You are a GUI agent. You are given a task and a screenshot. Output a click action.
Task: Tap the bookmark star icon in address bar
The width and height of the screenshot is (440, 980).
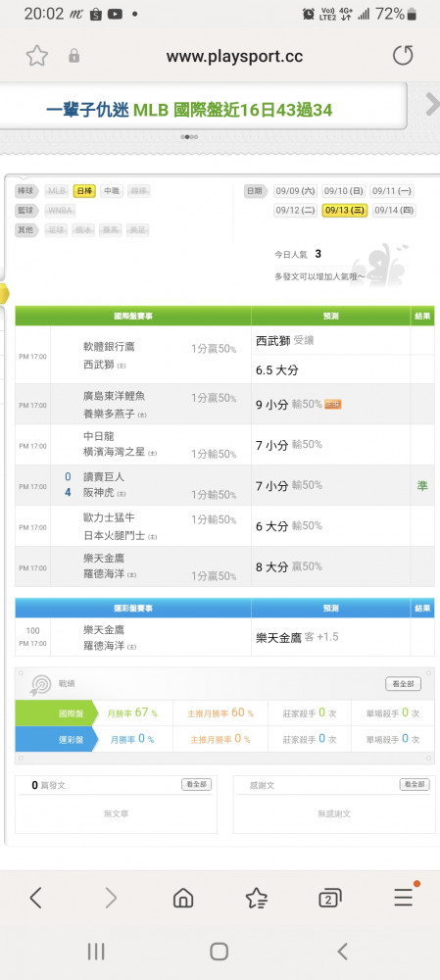pos(37,56)
